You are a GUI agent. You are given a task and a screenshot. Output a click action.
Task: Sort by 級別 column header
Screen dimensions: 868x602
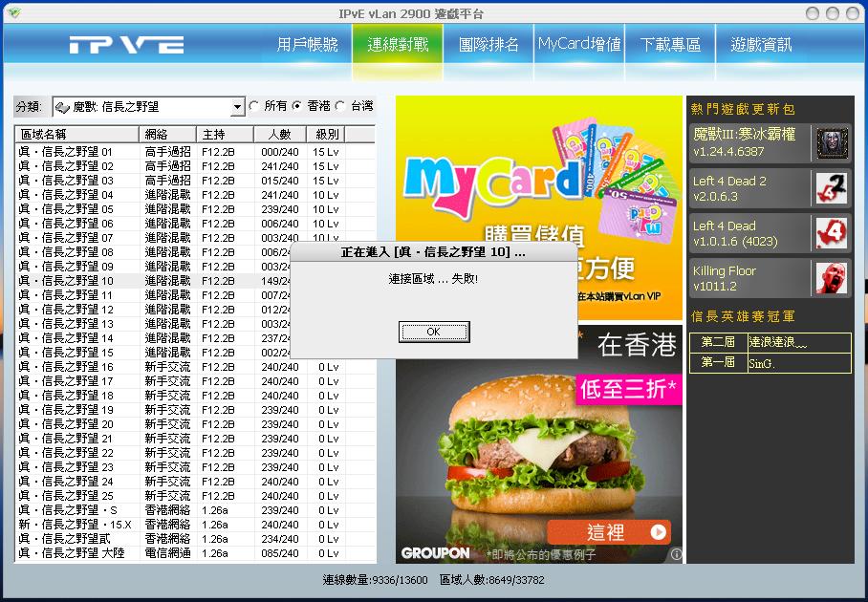pos(326,134)
